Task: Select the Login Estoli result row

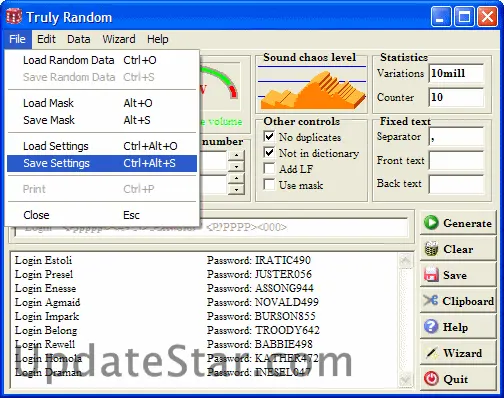Action: (43, 260)
